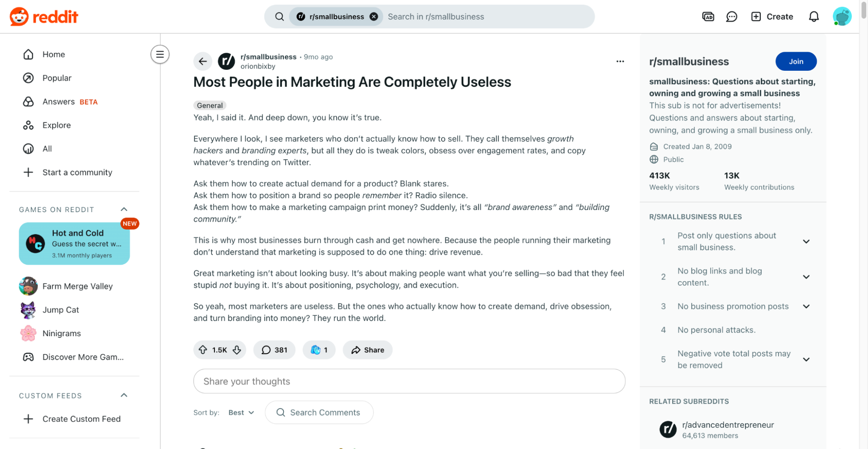Downvote the post
Viewport: 868px width, 449px height.
tap(237, 350)
